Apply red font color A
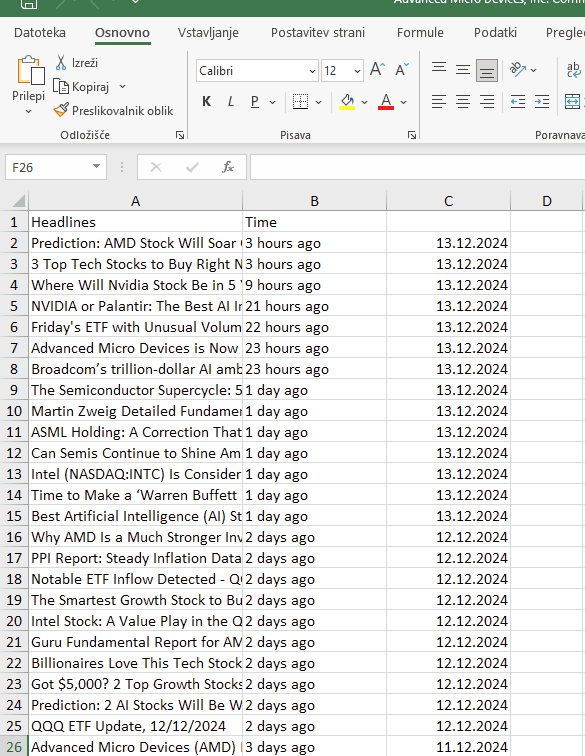Viewport: 585px width, 756px height. [386, 102]
